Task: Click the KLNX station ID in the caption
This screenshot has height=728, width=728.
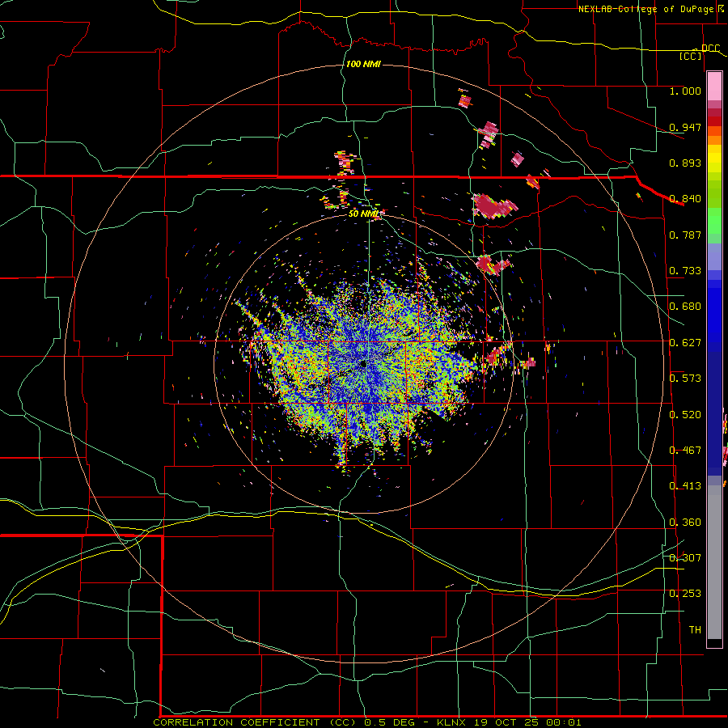Action: click(x=451, y=722)
